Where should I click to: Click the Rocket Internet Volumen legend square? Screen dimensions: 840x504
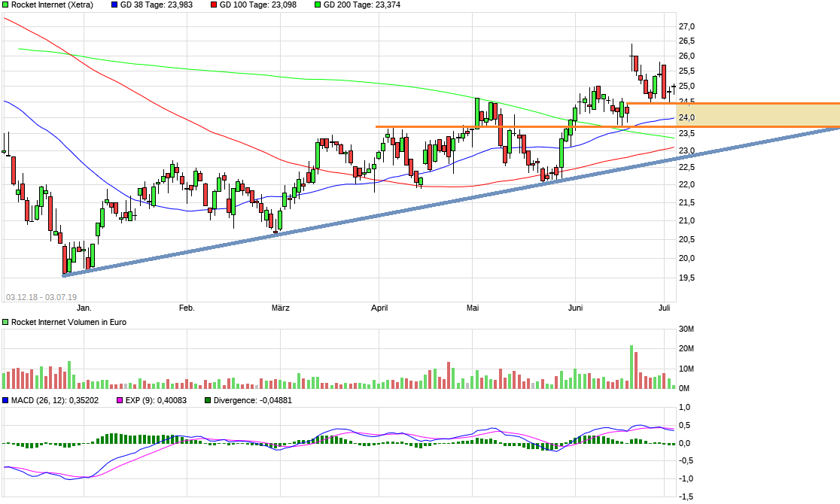pyautogui.click(x=6, y=321)
